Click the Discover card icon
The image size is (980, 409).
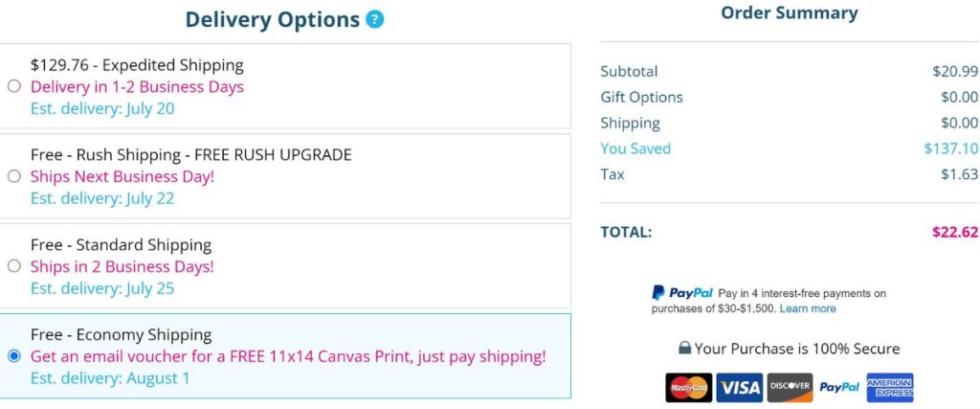[x=790, y=387]
